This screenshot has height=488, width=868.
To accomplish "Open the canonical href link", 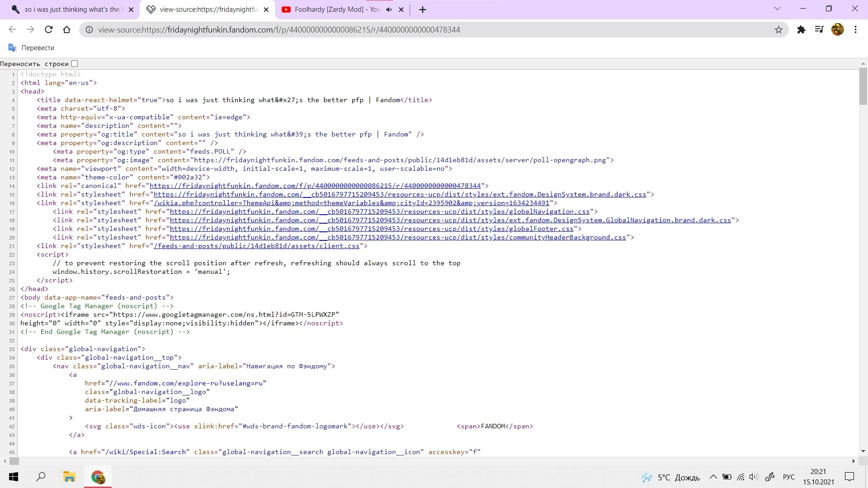I will coord(315,186).
